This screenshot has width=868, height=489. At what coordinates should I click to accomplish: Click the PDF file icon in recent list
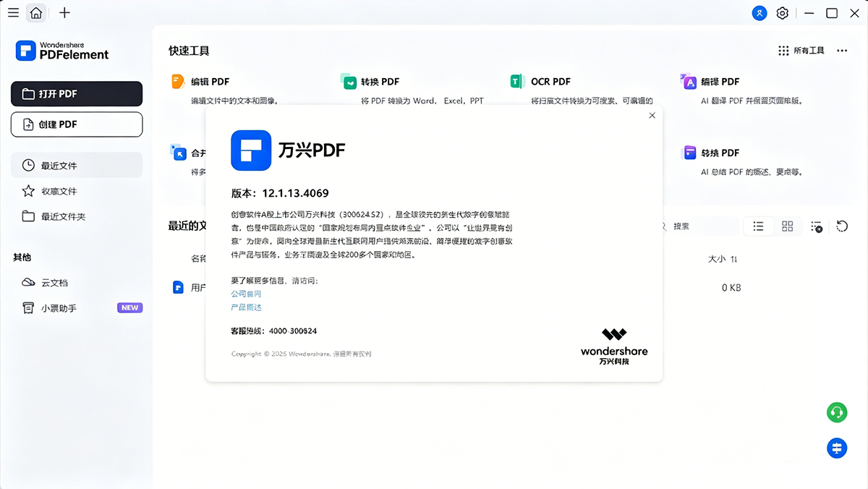pyautogui.click(x=178, y=287)
